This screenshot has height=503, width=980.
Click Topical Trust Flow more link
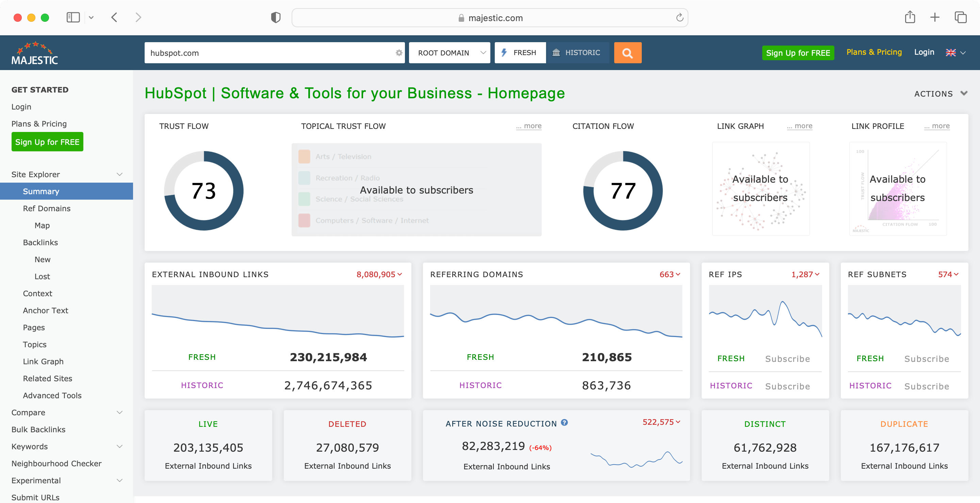(529, 126)
